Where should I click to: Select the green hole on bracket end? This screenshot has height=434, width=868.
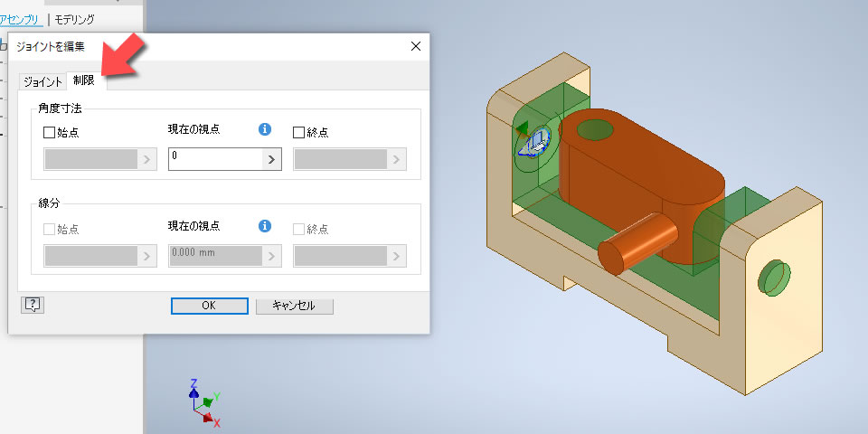(774, 278)
